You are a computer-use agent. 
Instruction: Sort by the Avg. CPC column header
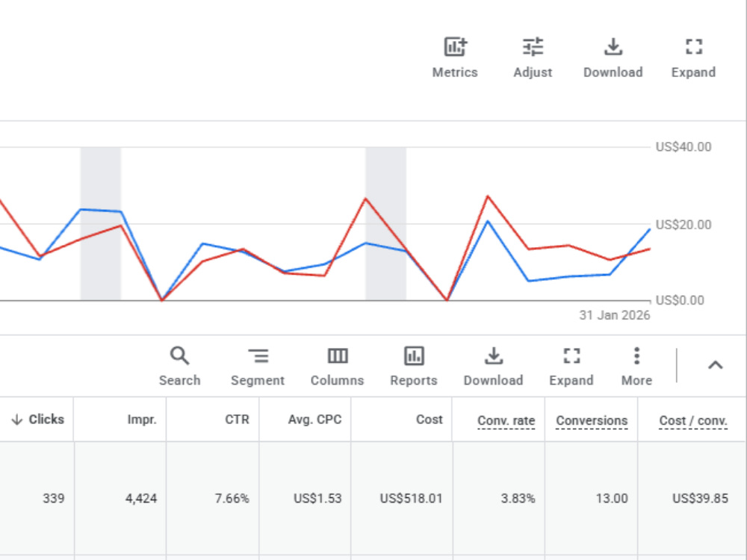point(314,420)
